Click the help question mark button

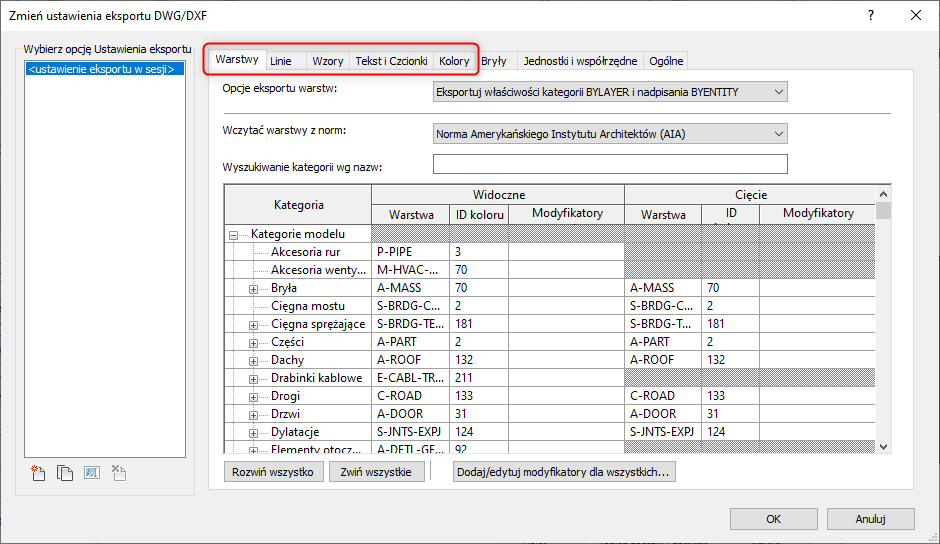(870, 15)
